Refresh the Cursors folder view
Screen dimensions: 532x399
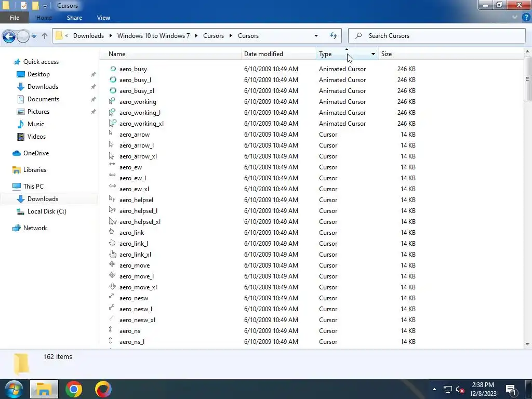pyautogui.click(x=334, y=36)
